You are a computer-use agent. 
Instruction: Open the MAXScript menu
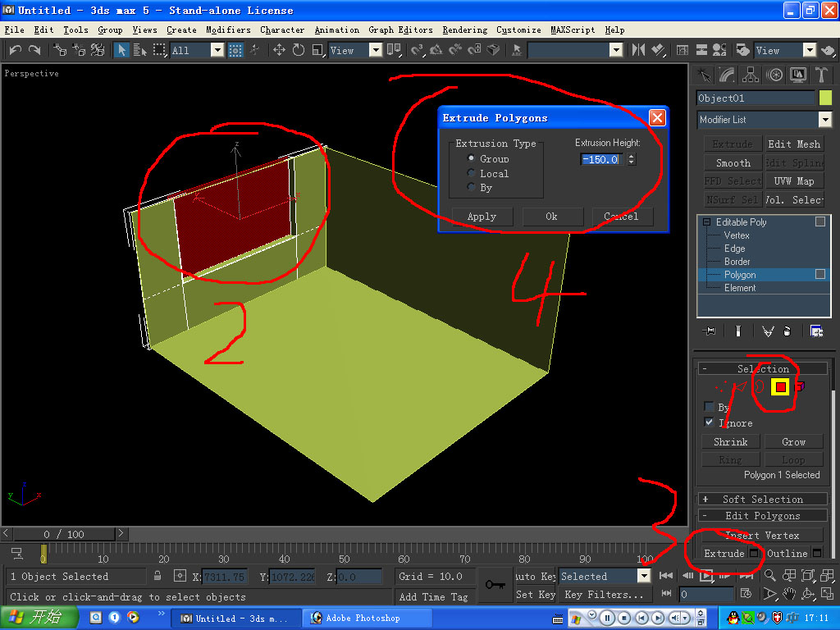click(572, 30)
